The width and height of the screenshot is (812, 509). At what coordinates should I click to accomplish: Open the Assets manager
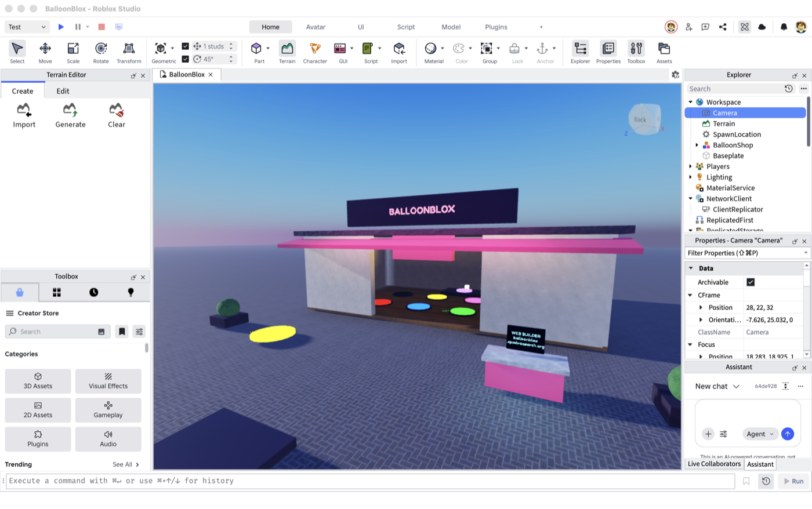point(664,52)
